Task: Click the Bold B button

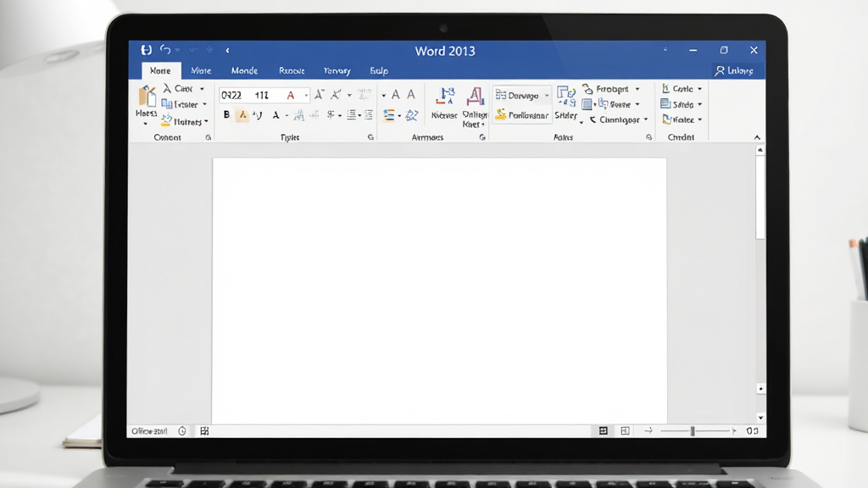Action: coord(226,115)
